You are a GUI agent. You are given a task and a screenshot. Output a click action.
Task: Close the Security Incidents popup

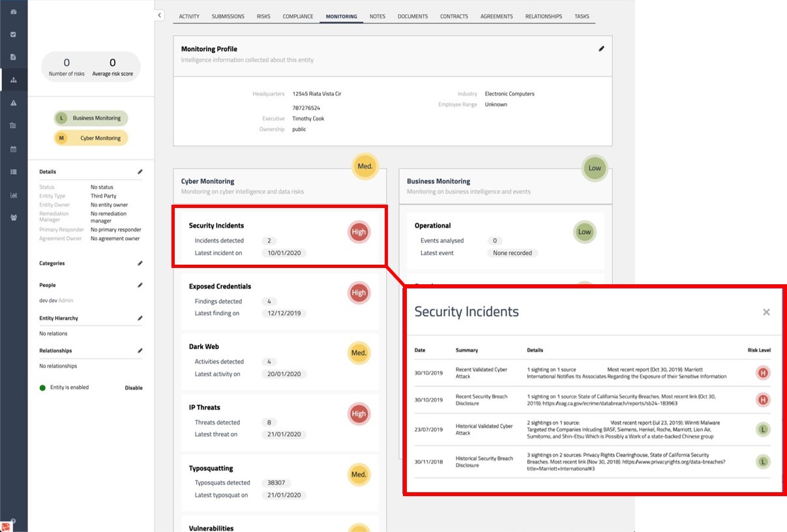766,312
